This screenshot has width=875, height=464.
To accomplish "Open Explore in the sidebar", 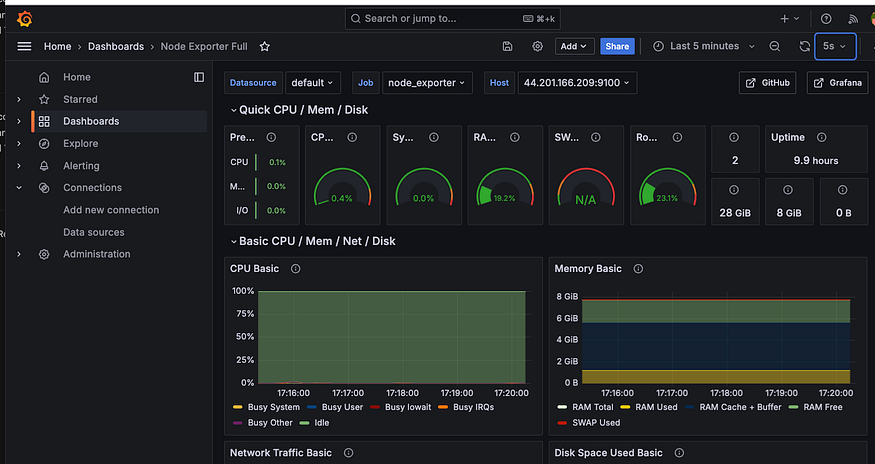I will (80, 143).
